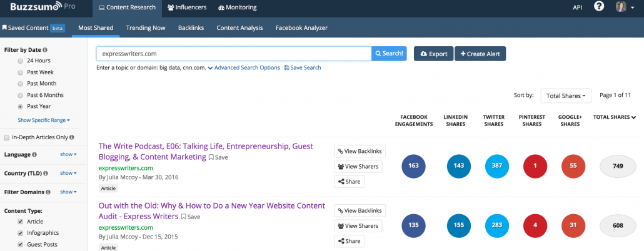Select the Past Year date filter
This screenshot has width=644, height=251.
(21, 106)
